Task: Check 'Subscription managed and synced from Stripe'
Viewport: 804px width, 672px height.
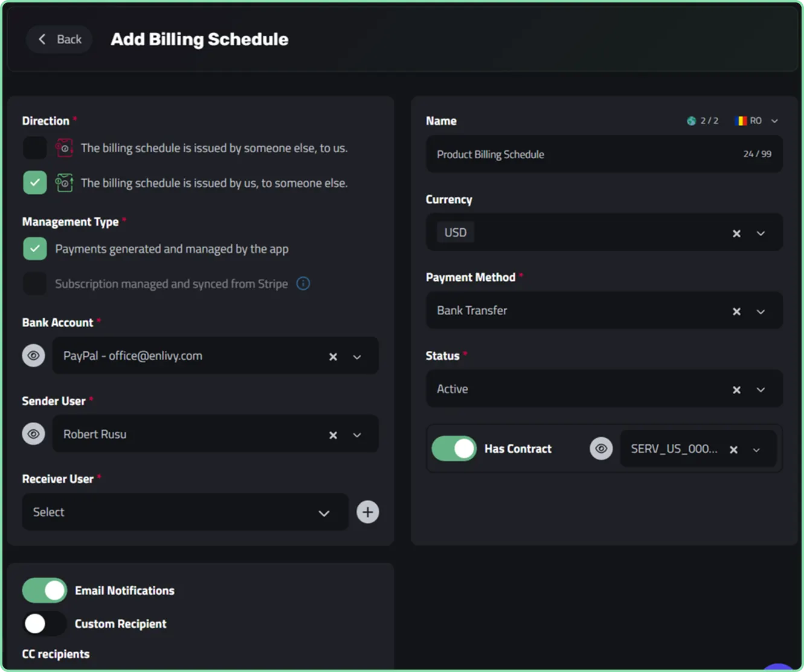Action: (x=35, y=284)
